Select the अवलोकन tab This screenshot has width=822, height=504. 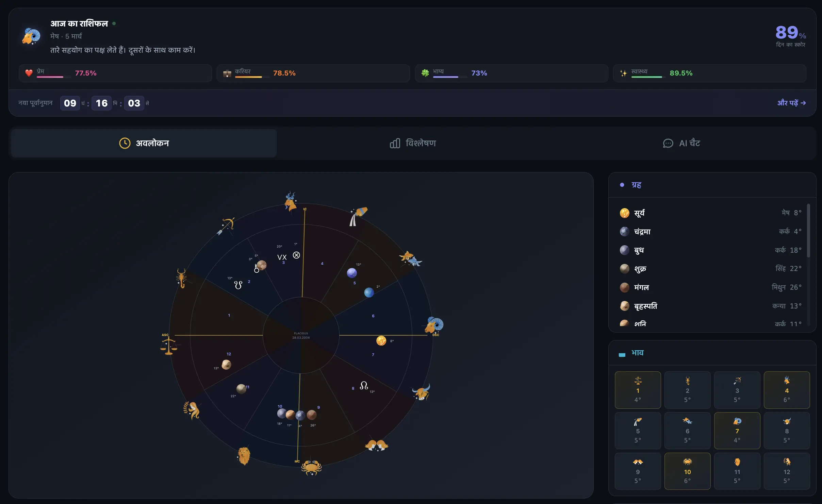pyautogui.click(x=144, y=143)
